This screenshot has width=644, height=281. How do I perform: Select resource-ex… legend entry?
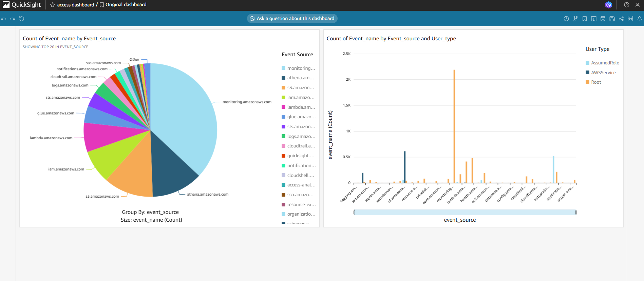pos(299,204)
